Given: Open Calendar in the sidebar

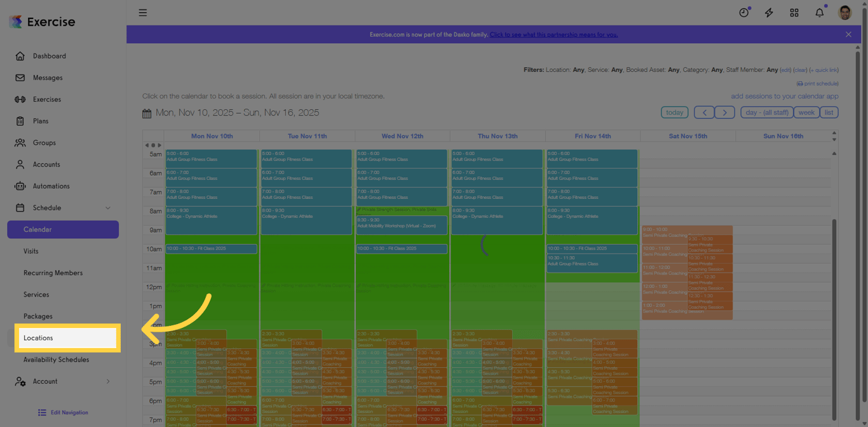Looking at the screenshot, I should point(63,229).
